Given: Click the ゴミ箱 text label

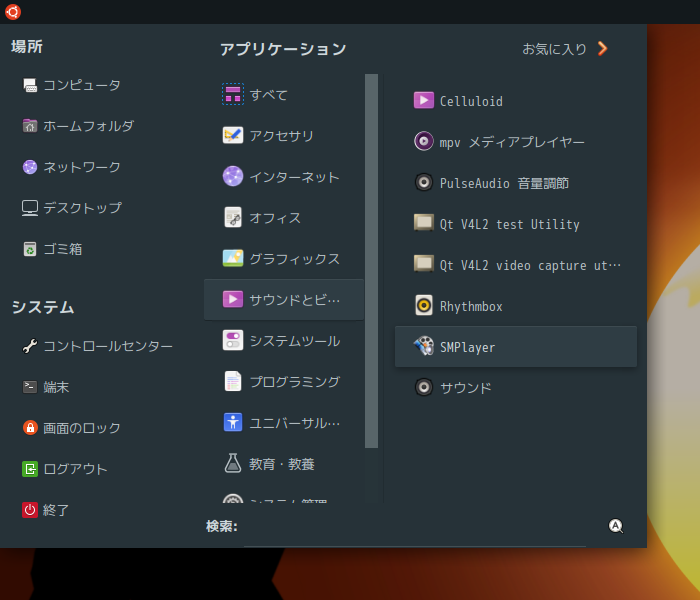Looking at the screenshot, I should [62, 249].
